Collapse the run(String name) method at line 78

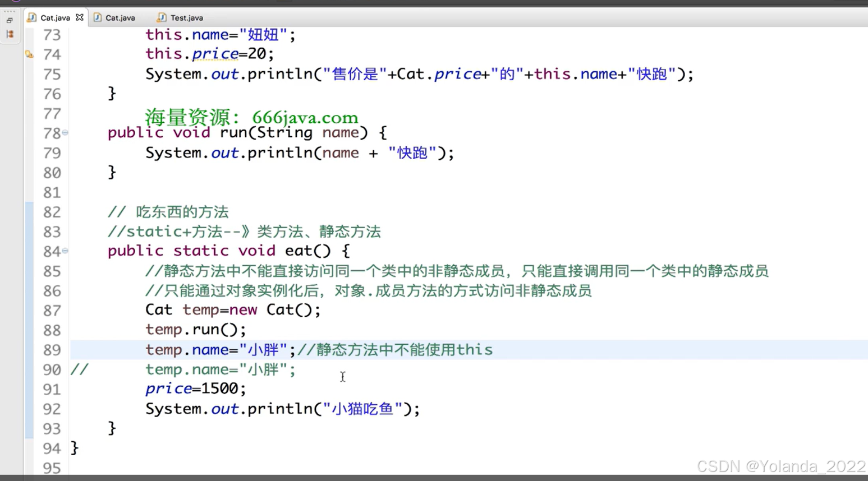[65, 133]
